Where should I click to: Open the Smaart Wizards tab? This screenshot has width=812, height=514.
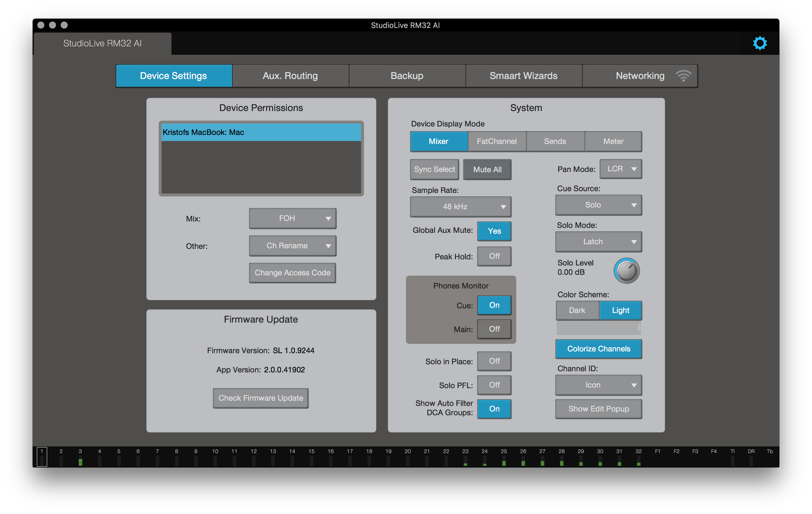[x=524, y=76]
